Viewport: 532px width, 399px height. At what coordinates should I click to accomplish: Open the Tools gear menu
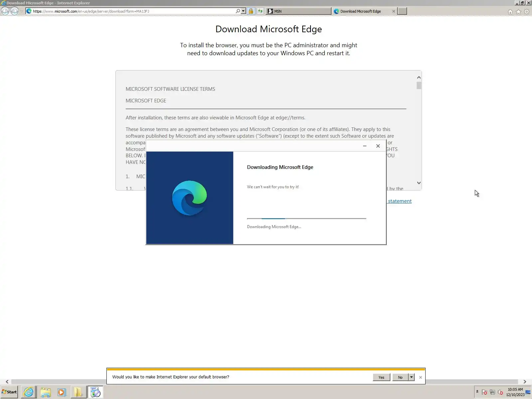527,12
